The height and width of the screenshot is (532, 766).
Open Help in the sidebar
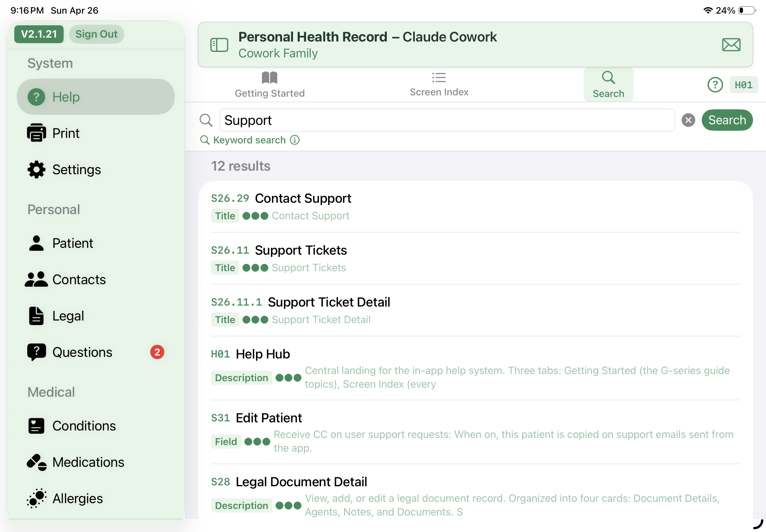(x=96, y=97)
